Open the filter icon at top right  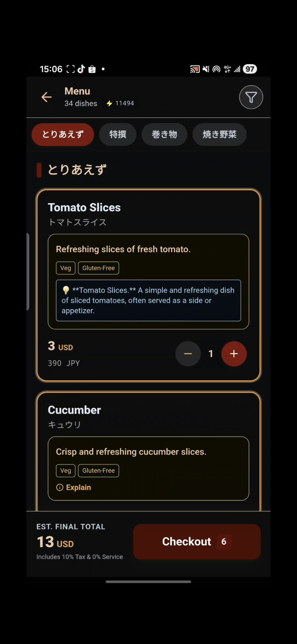tap(251, 97)
